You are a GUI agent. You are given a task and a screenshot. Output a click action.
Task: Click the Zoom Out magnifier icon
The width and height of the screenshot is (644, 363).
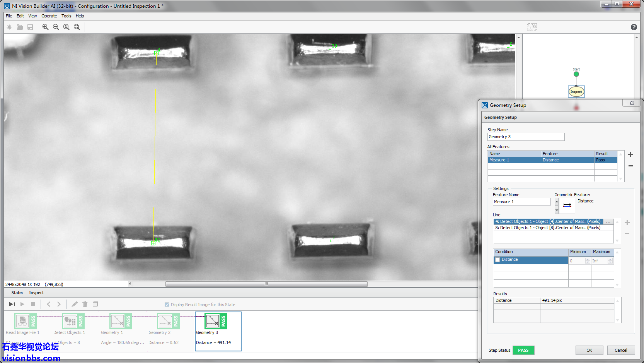56,27
